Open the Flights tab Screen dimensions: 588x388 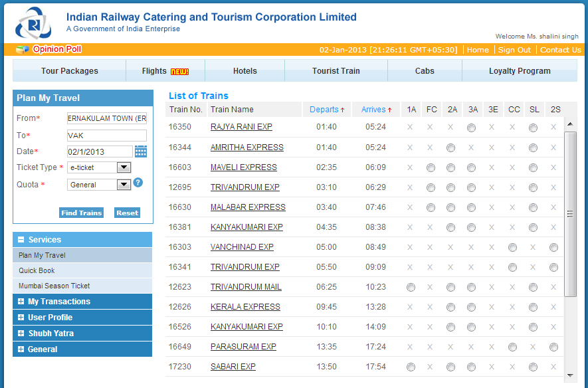[x=165, y=71]
